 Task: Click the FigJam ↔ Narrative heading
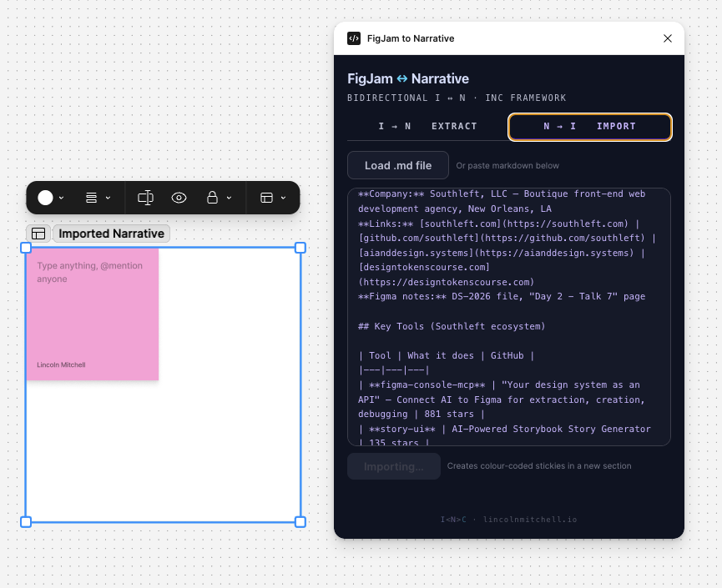pyautogui.click(x=408, y=78)
